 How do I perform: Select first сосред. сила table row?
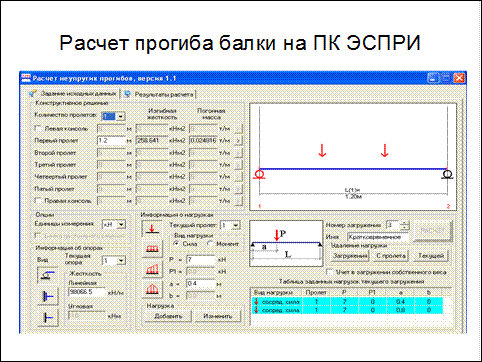coord(347,302)
